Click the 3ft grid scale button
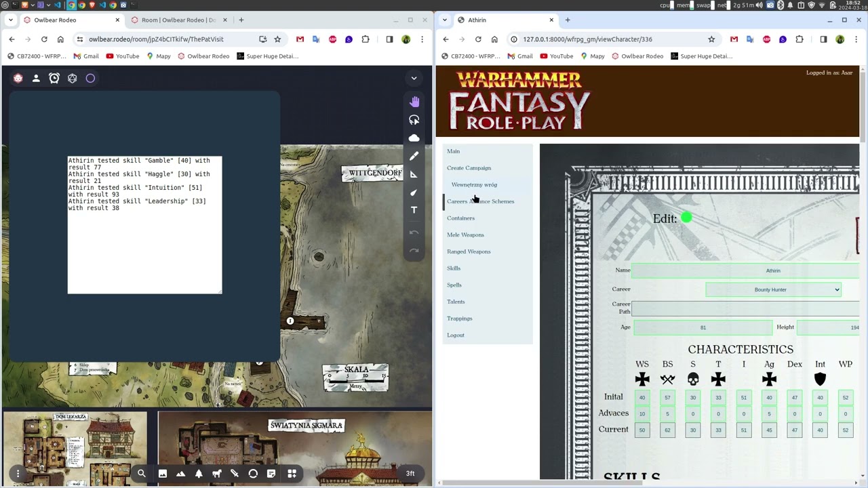 410,474
